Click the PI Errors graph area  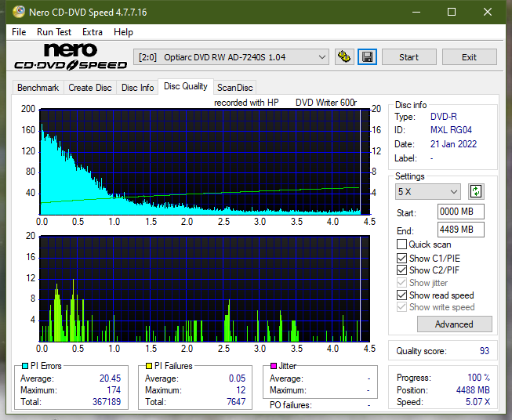click(x=205, y=162)
